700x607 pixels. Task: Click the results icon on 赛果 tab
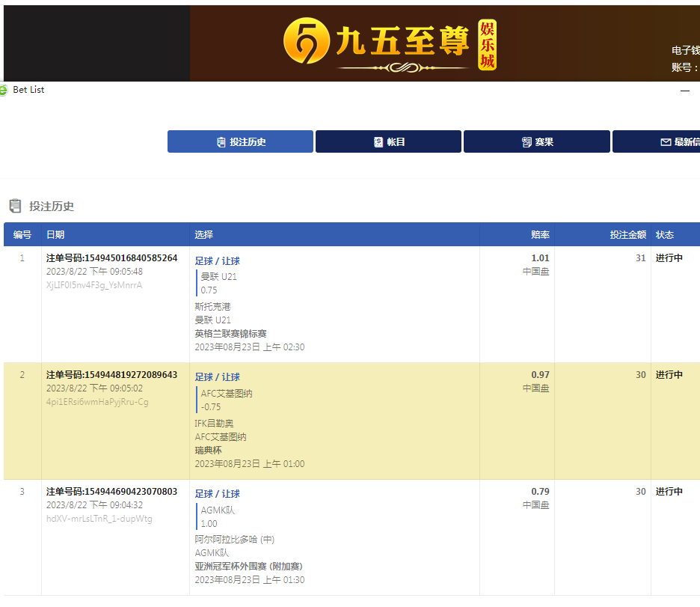526,142
